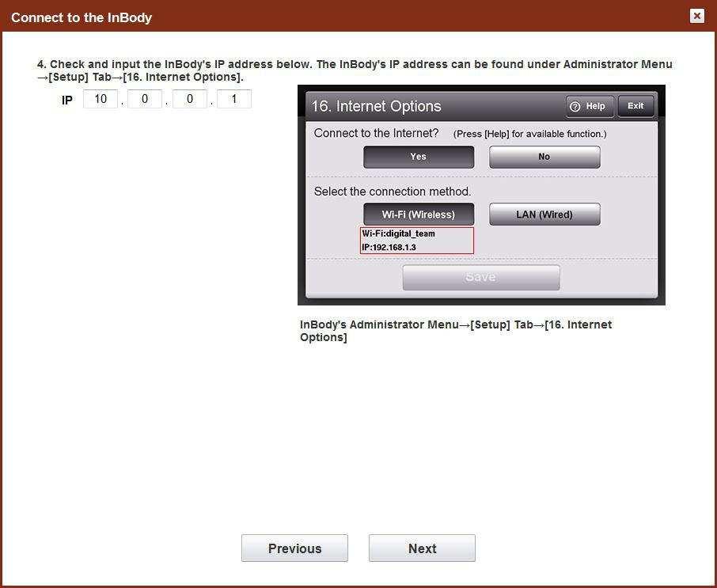Select the third IP octet field

(190, 99)
